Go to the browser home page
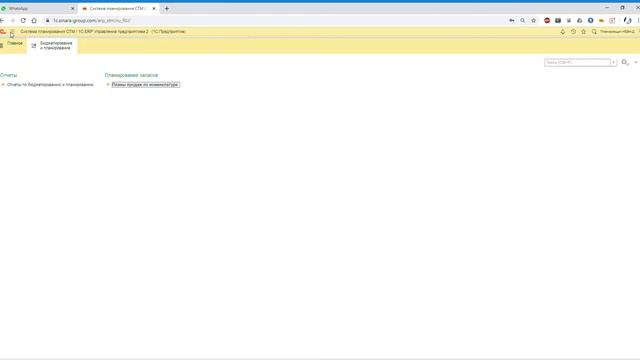The width and height of the screenshot is (640, 360). pyautogui.click(x=34, y=20)
